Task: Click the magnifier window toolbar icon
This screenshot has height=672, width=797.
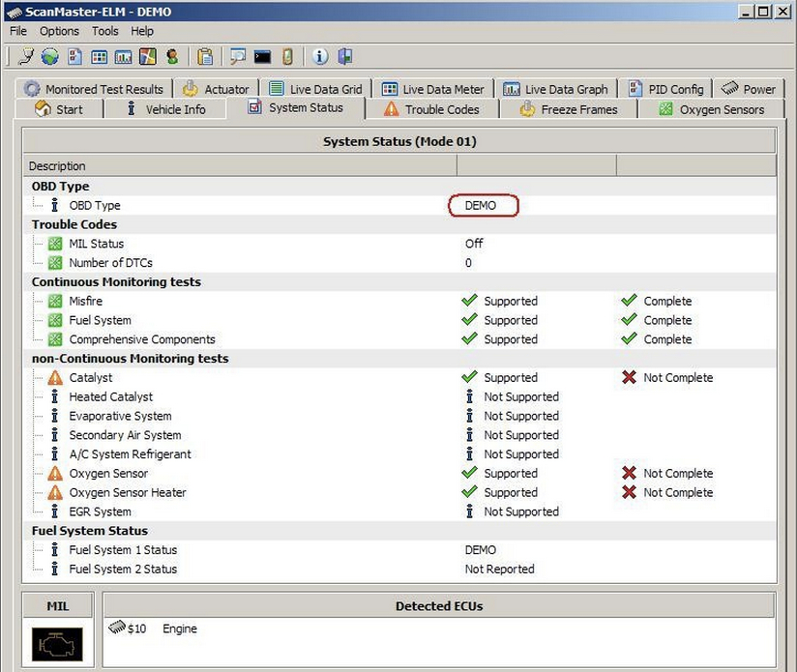Action: point(237,56)
